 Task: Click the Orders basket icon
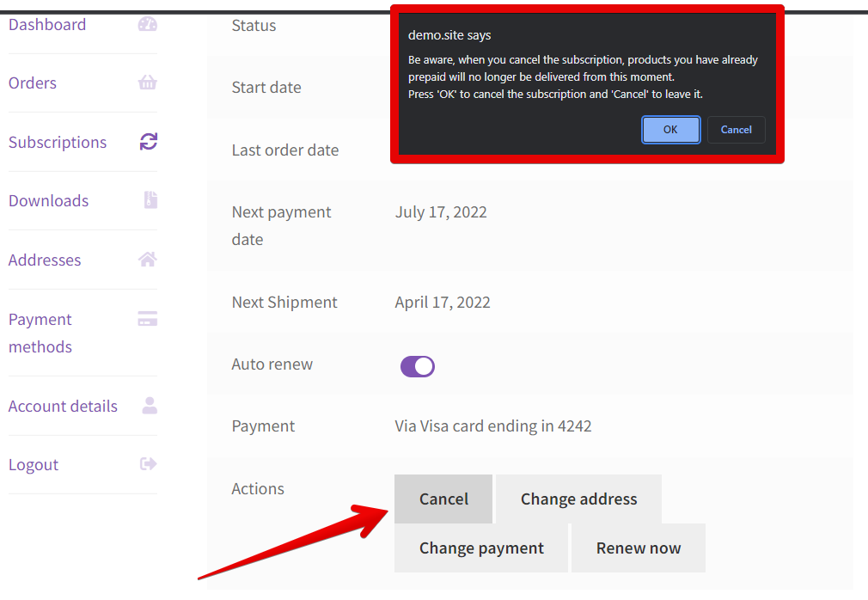[x=147, y=83]
